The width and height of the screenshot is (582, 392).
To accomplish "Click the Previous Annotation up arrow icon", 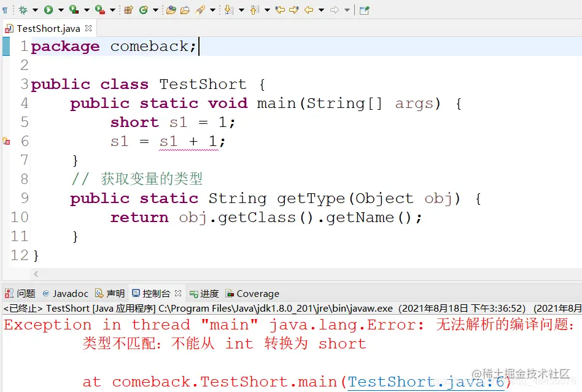I will click(255, 10).
